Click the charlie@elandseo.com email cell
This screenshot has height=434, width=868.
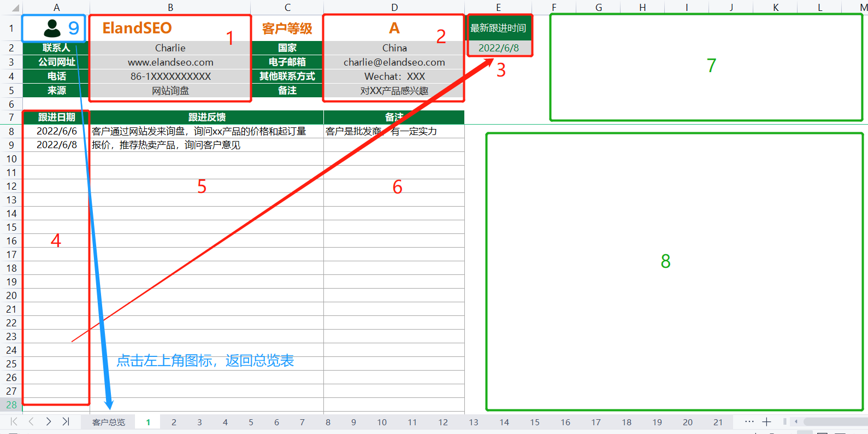pyautogui.click(x=394, y=62)
